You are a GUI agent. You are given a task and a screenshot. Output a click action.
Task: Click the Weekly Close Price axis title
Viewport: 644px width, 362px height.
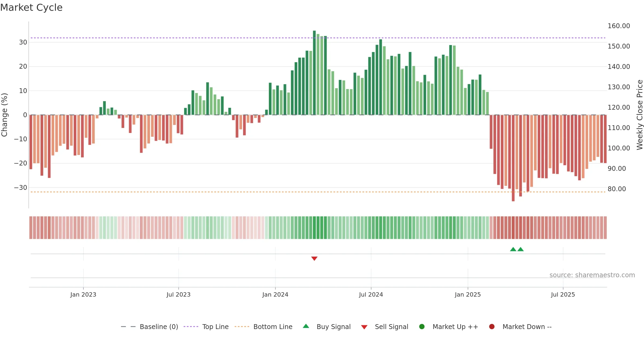coord(640,115)
